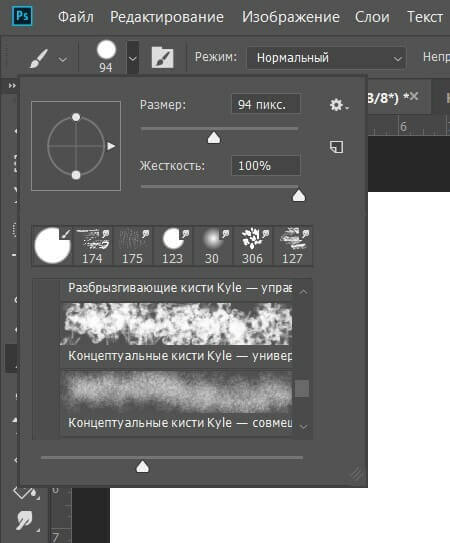Select the paint bucket tool in toolbar

point(25,492)
